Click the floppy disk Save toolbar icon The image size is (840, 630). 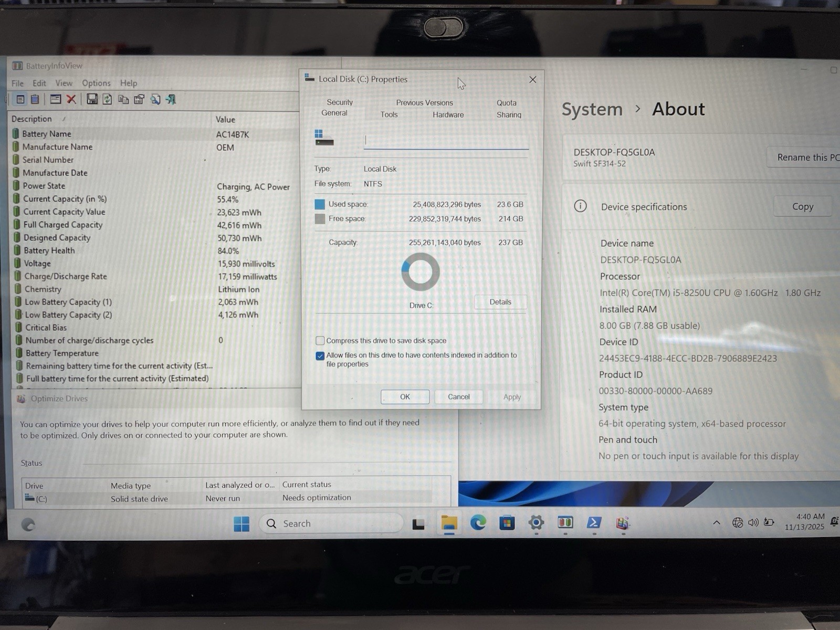92,99
